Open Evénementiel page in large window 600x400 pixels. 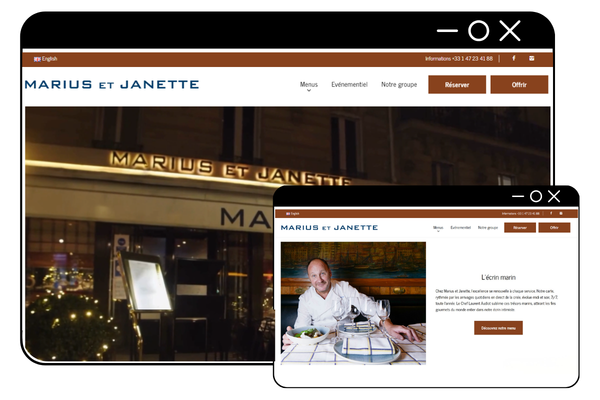point(349,85)
